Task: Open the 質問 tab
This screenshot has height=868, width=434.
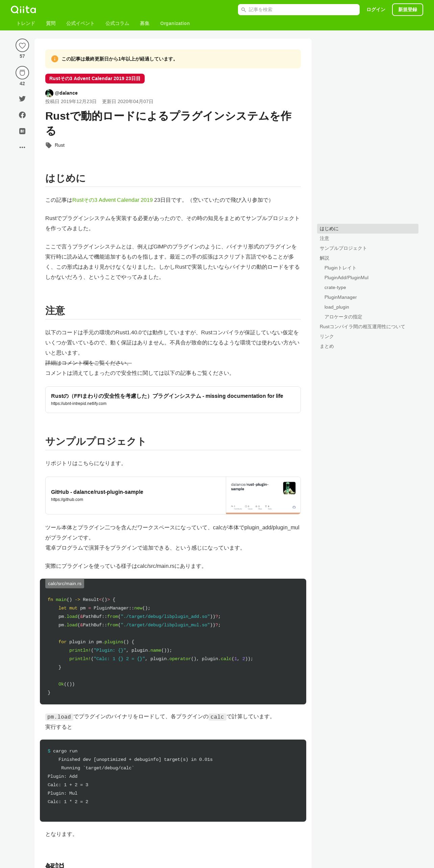Action: pyautogui.click(x=51, y=23)
